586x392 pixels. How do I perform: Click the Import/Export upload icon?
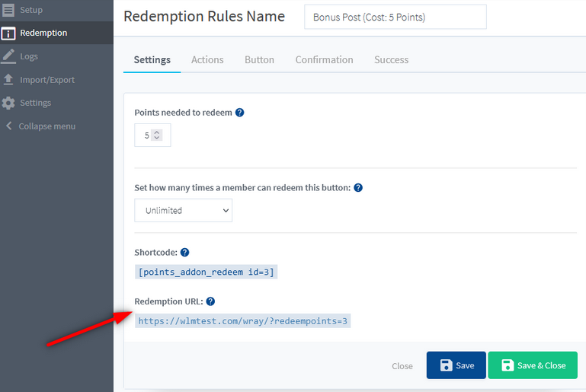click(x=8, y=79)
